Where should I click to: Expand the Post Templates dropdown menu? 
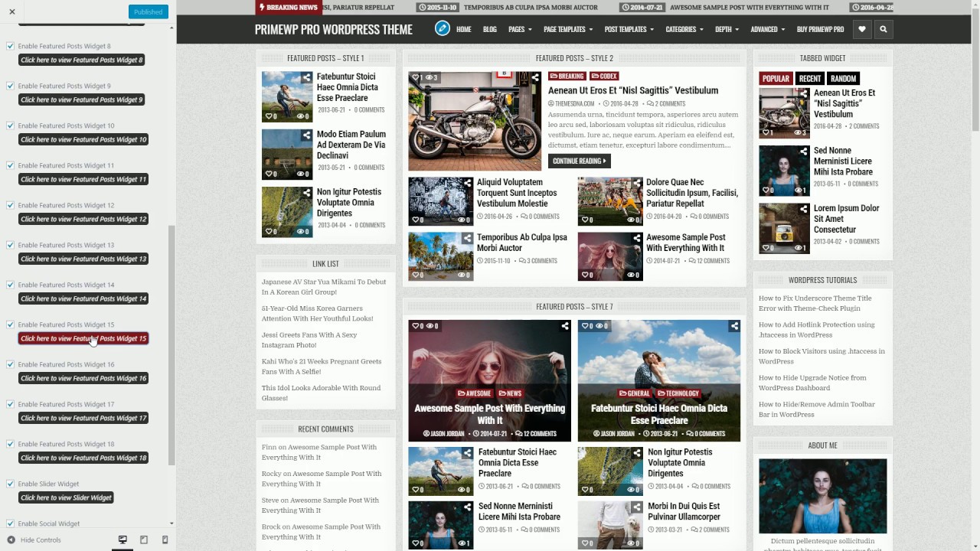coord(629,30)
